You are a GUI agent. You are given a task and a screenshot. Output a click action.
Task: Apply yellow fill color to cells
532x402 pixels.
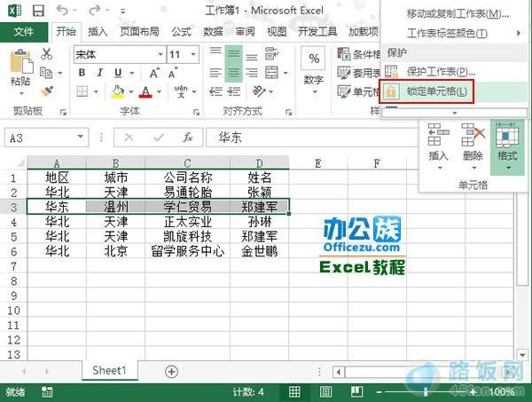click(x=118, y=91)
